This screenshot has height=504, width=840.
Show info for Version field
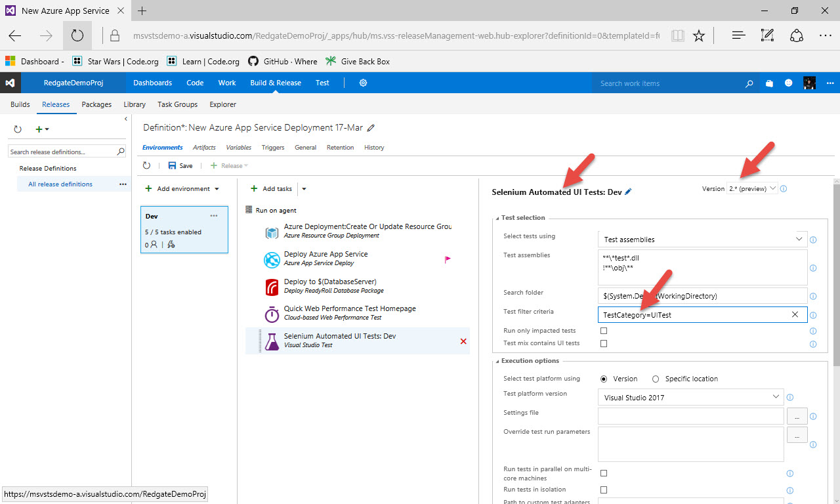pyautogui.click(x=784, y=188)
